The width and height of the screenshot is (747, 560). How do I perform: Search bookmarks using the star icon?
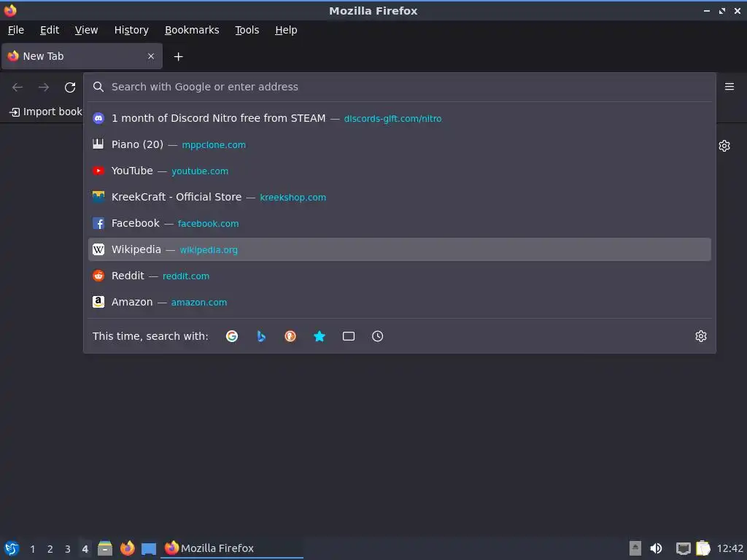click(x=320, y=336)
